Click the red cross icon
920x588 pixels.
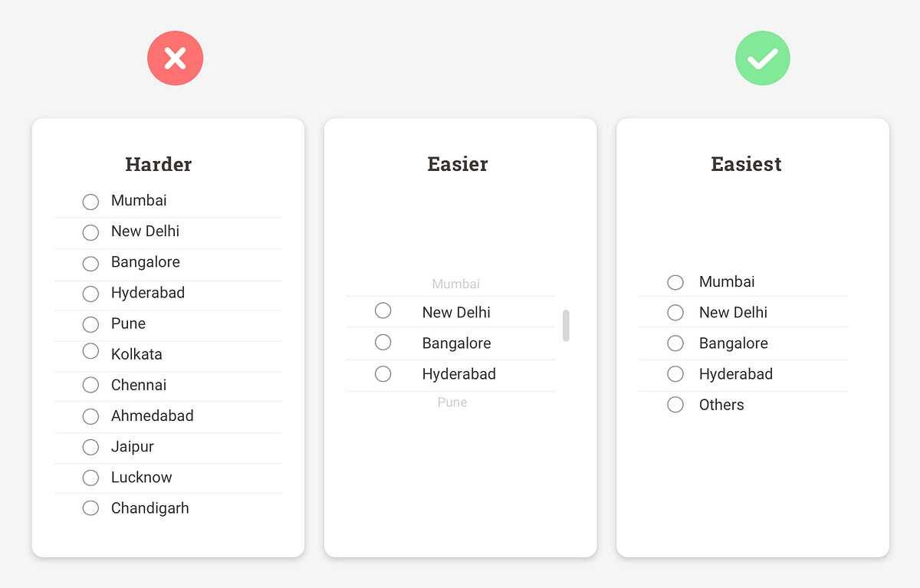click(176, 58)
